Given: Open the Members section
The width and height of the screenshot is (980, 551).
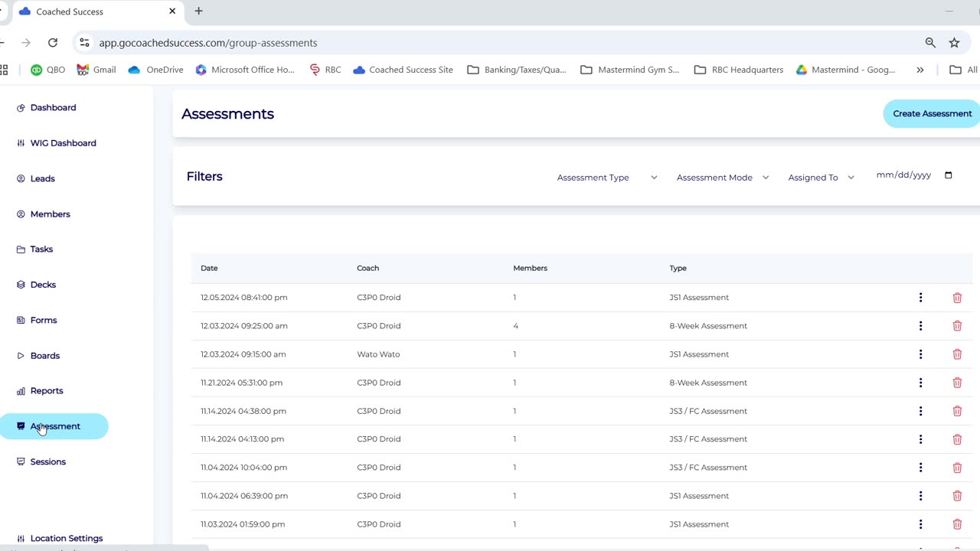Looking at the screenshot, I should click(44, 214).
